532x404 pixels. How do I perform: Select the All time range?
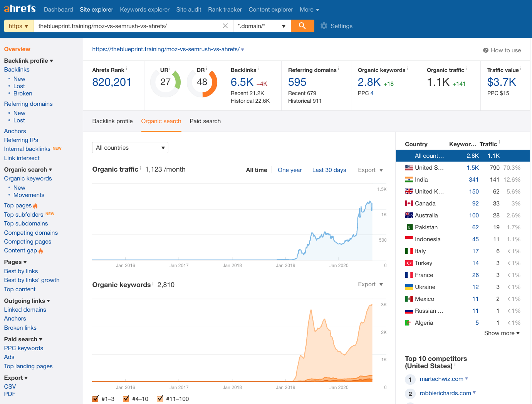257,170
